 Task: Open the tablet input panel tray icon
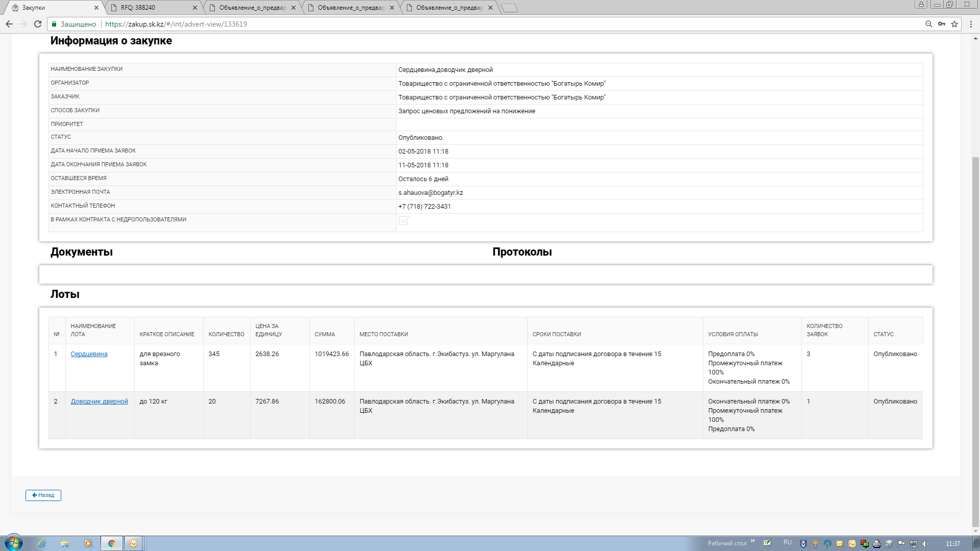(x=767, y=543)
